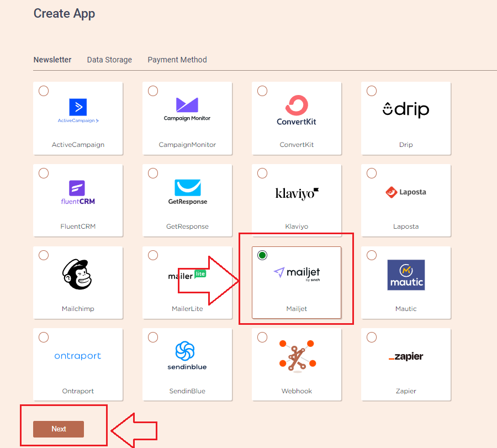
Task: Click the MailerLite card label
Action: pyautogui.click(x=187, y=309)
